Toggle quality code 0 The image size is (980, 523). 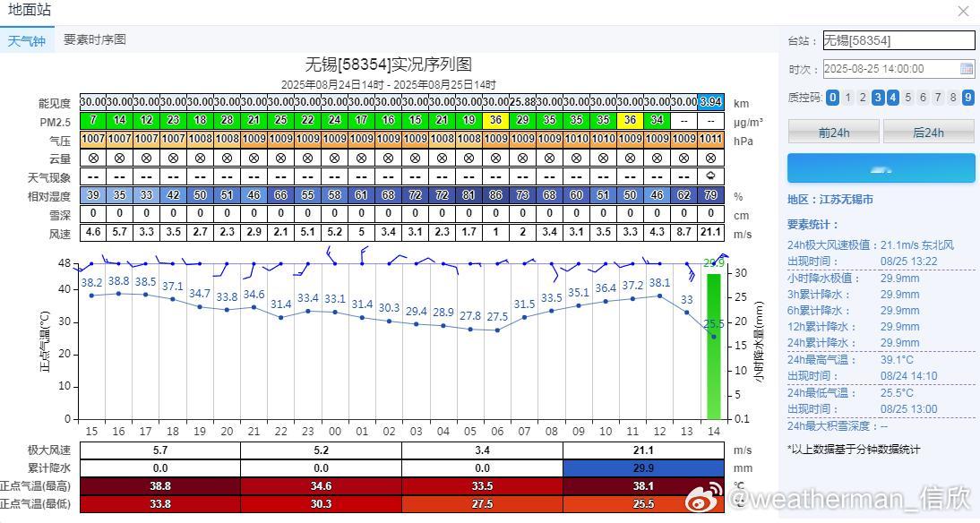(832, 98)
